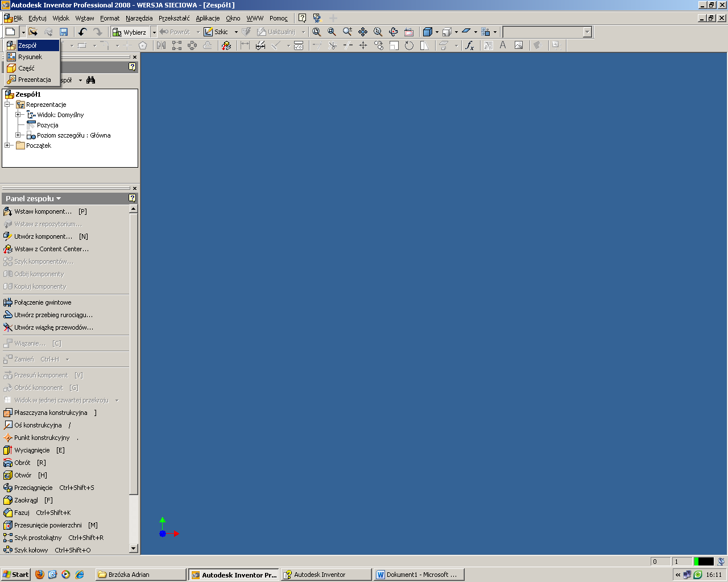This screenshot has height=582, width=728.
Task: Click the component opacity icon
Action: pos(486,32)
